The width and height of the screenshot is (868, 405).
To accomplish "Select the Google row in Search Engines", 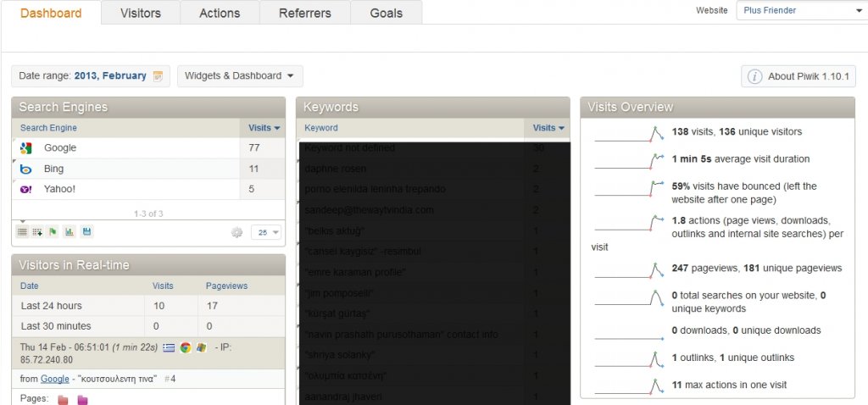I will click(148, 148).
